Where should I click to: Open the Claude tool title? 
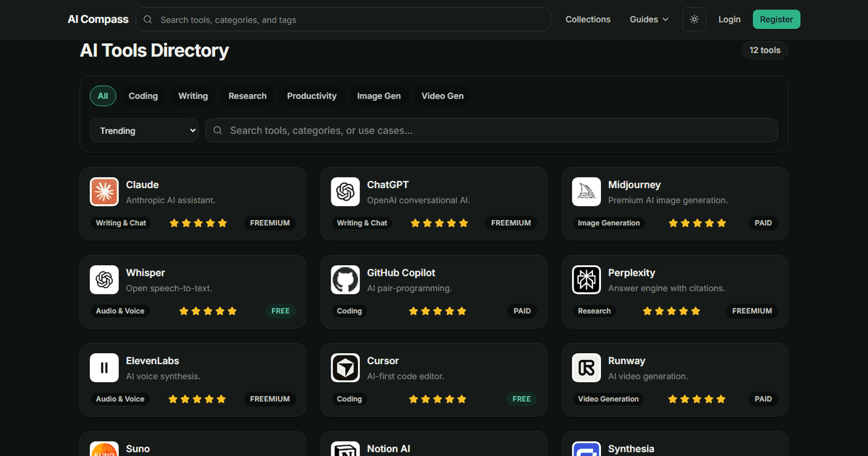click(142, 185)
